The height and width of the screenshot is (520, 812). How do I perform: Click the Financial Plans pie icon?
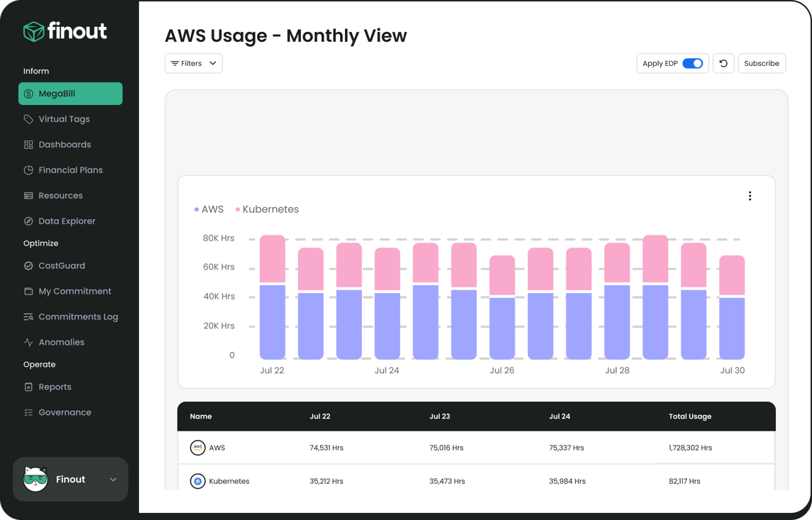[28, 170]
